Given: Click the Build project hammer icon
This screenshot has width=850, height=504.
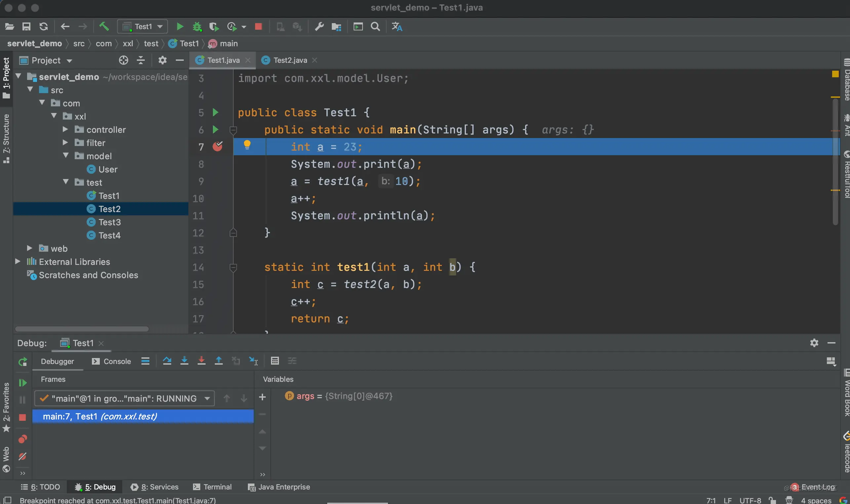Looking at the screenshot, I should (104, 26).
